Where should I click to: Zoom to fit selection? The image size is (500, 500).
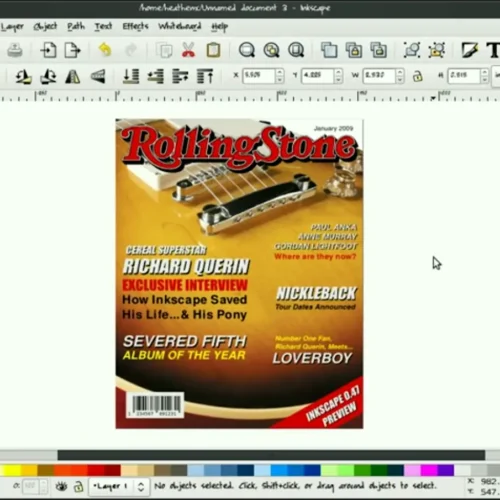click(x=247, y=50)
